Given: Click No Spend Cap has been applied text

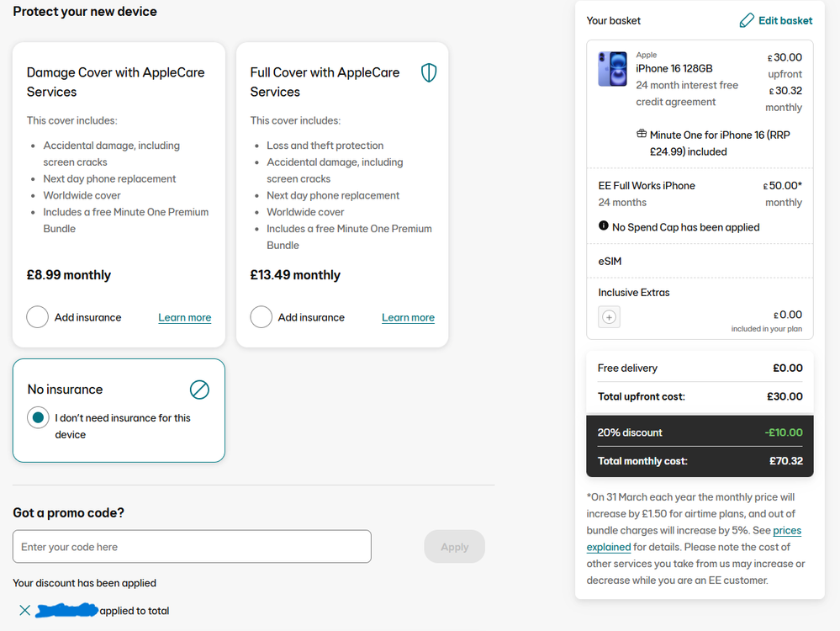Looking at the screenshot, I should pyautogui.click(x=686, y=227).
